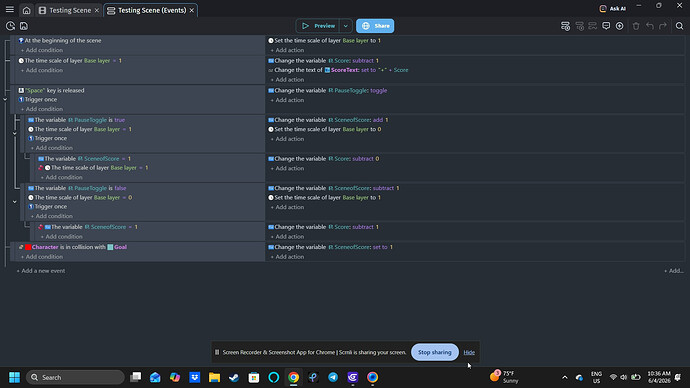690x388 pixels.
Task: Launch the Preview
Action: tap(318, 26)
